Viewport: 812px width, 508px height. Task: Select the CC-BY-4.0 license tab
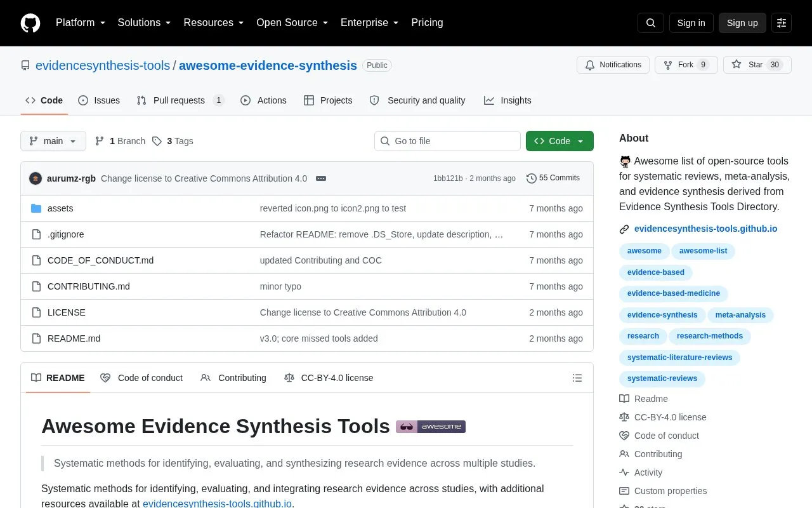click(x=329, y=378)
